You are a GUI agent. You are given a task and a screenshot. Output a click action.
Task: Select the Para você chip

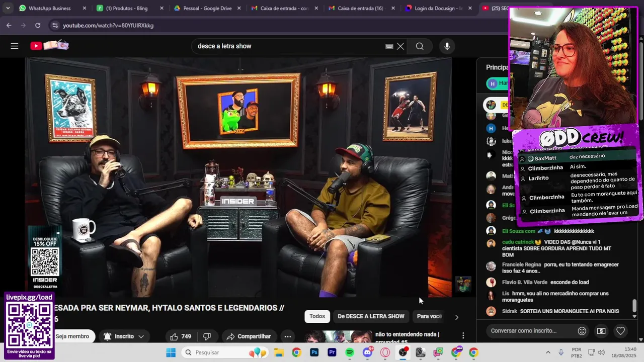tap(429, 316)
